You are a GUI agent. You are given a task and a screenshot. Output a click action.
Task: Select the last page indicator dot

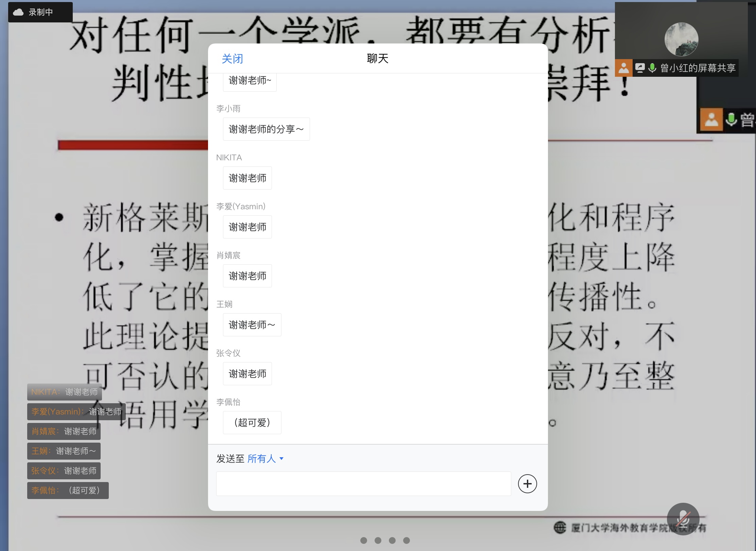(x=407, y=540)
